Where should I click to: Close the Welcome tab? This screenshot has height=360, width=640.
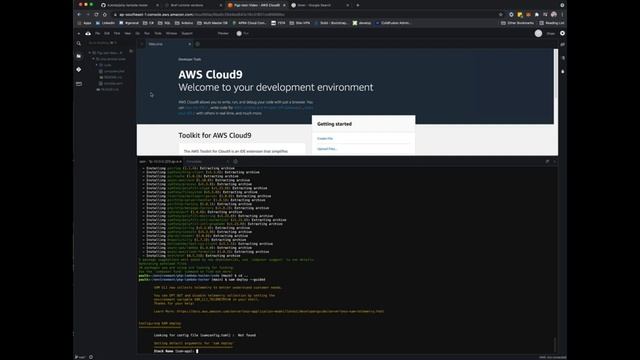click(x=189, y=44)
